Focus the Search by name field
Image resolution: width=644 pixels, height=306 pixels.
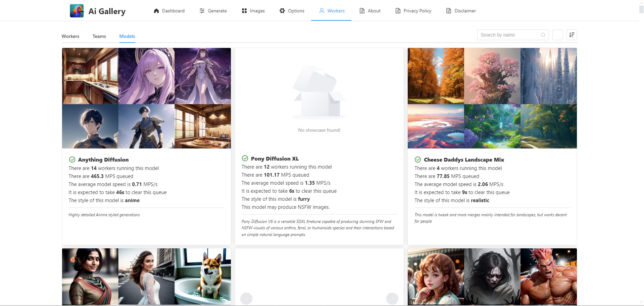click(x=513, y=35)
